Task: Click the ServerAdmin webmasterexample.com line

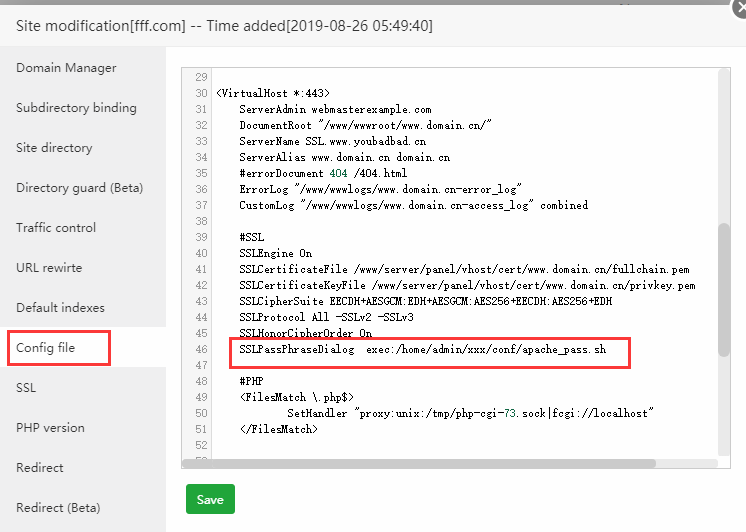Action: tap(335, 109)
